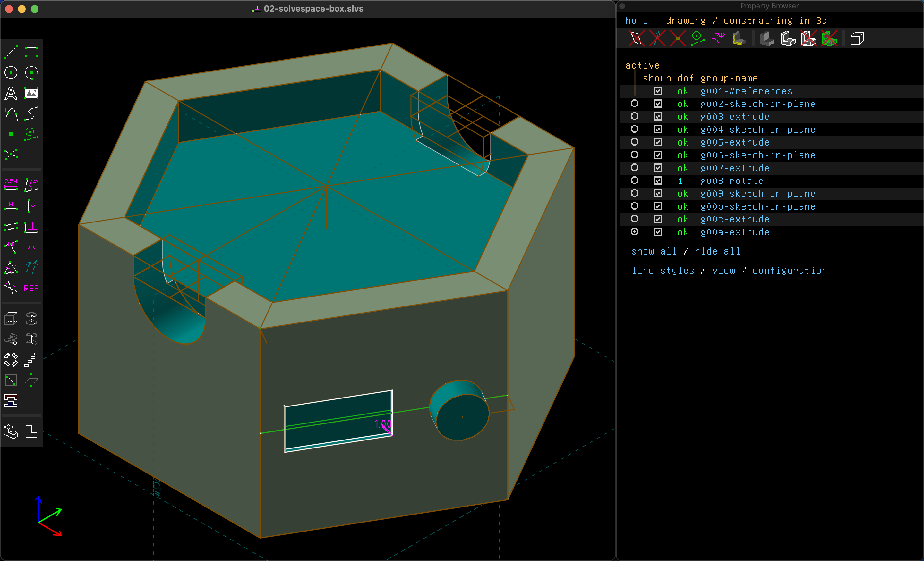Toggle shaded solid model display icon
This screenshot has width=924, height=561.
[767, 38]
